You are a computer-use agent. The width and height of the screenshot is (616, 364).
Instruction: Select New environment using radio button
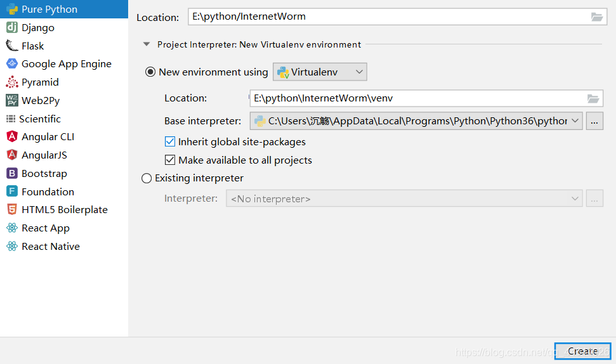point(150,72)
